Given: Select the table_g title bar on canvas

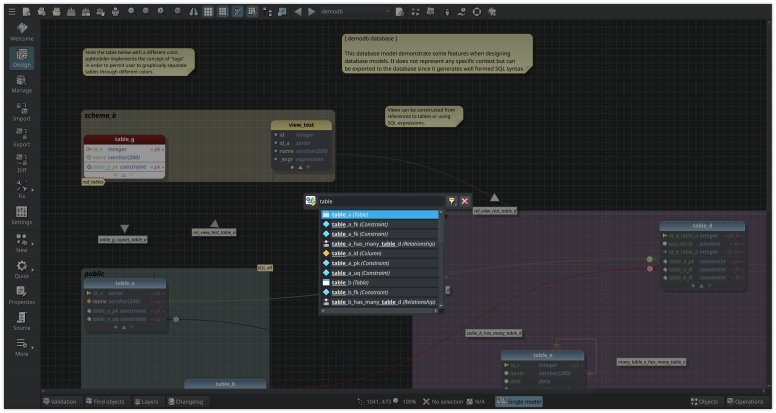Looking at the screenshot, I should [x=125, y=139].
